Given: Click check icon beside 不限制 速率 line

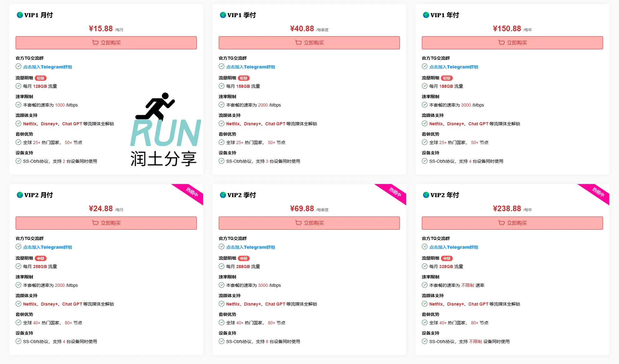Looking at the screenshot, I should tap(425, 285).
